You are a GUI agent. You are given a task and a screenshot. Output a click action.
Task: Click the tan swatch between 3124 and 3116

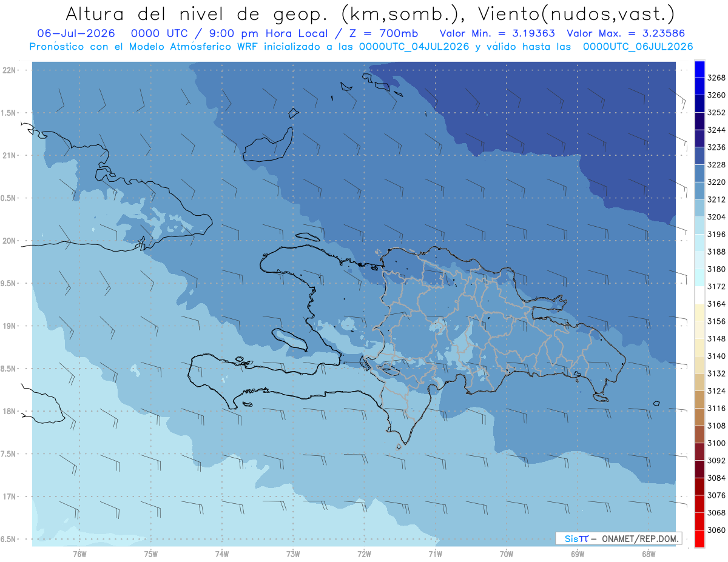(x=699, y=400)
